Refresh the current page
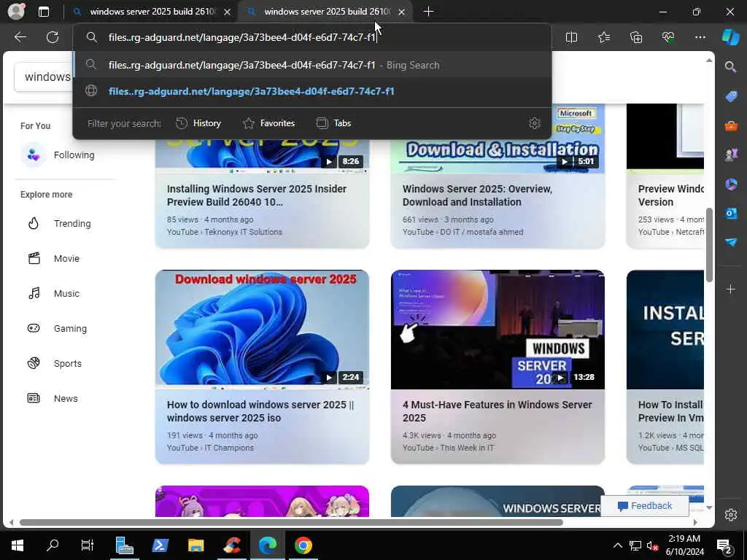The image size is (747, 560). (53, 37)
